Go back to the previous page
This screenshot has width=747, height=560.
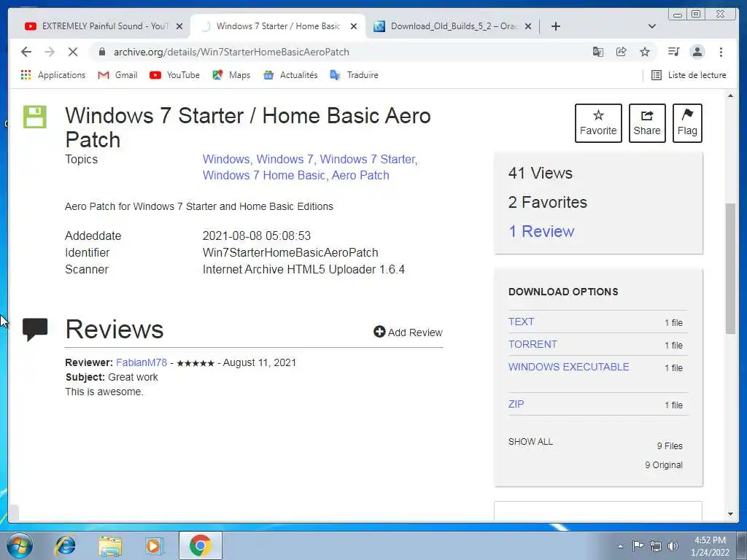click(26, 52)
